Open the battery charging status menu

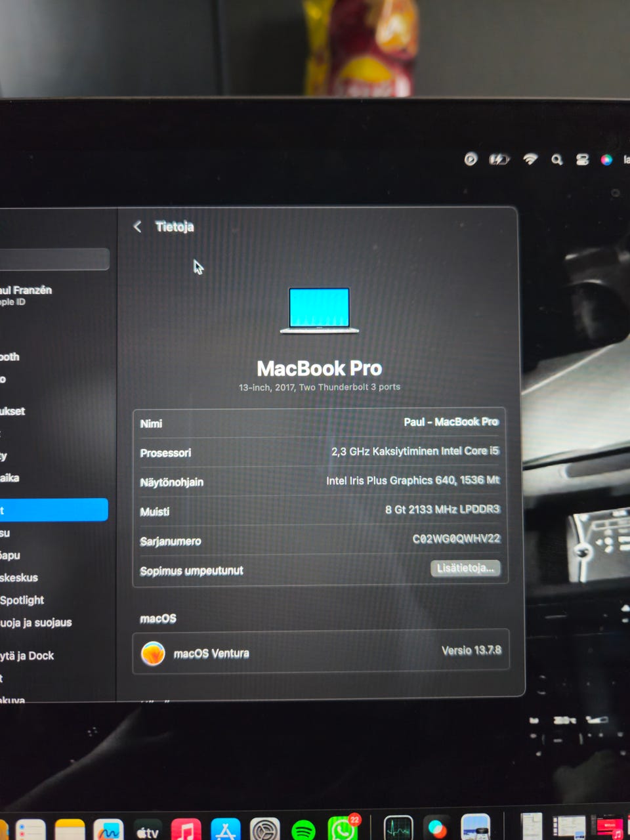(x=499, y=159)
